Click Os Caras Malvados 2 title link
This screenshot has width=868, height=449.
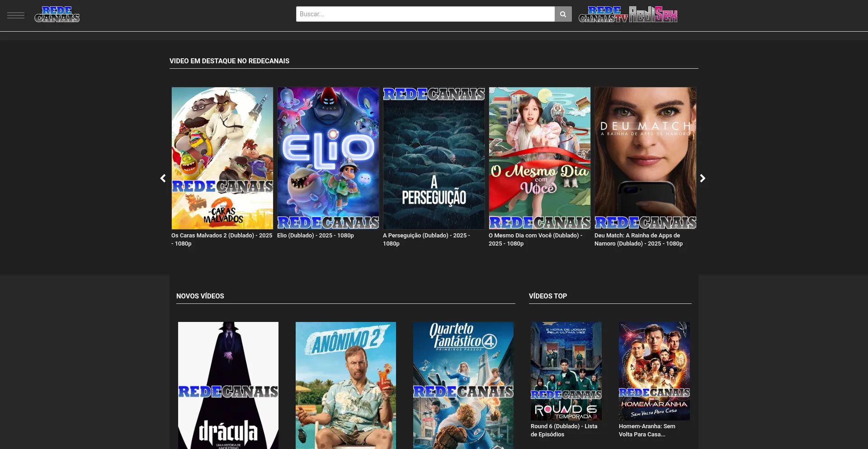222,239
